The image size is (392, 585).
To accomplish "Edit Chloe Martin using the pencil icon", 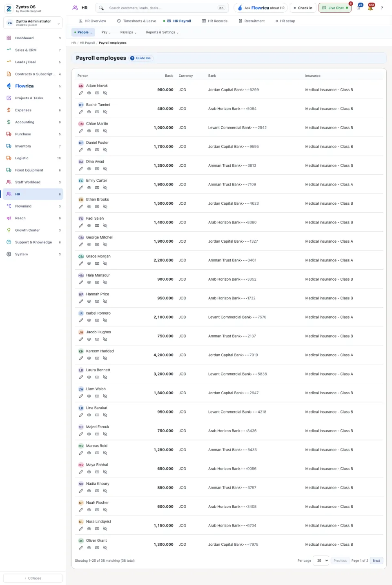I will (x=81, y=131).
